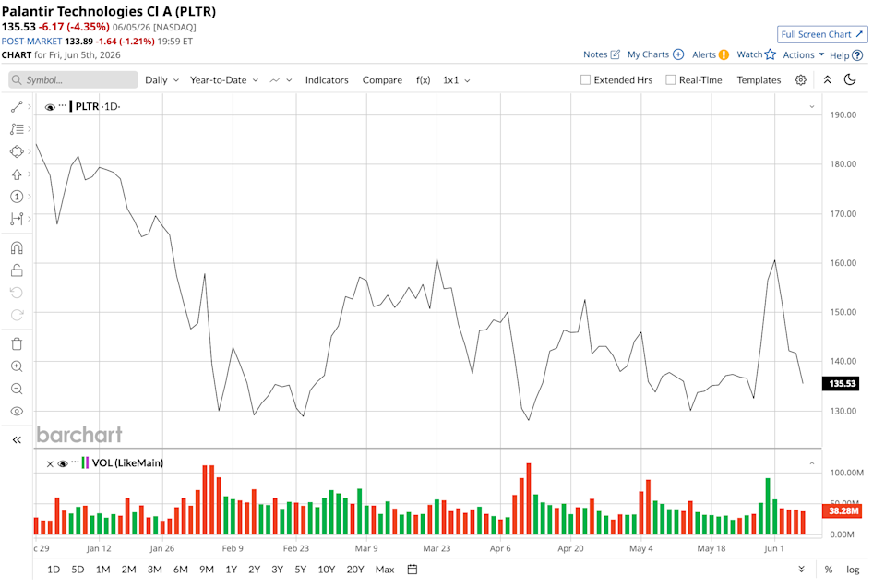This screenshot has width=885, height=588.
Task: Enable the Real-Time checkbox
Action: [x=671, y=80]
